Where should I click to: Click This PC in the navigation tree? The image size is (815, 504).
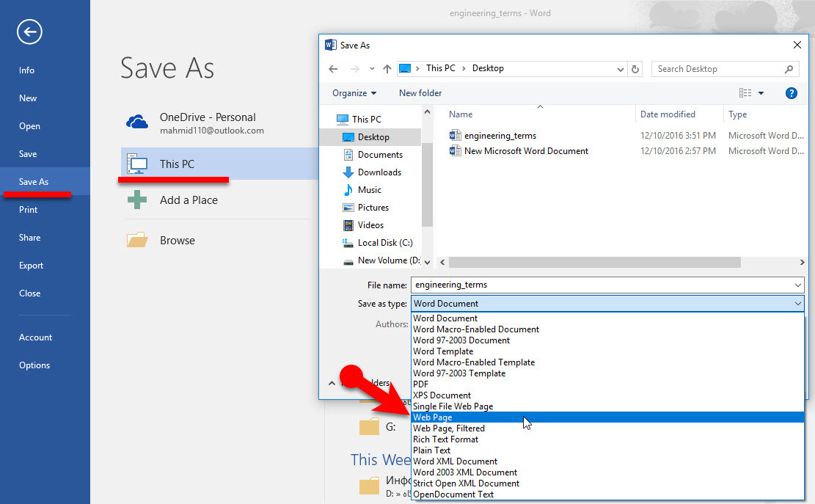[367, 119]
